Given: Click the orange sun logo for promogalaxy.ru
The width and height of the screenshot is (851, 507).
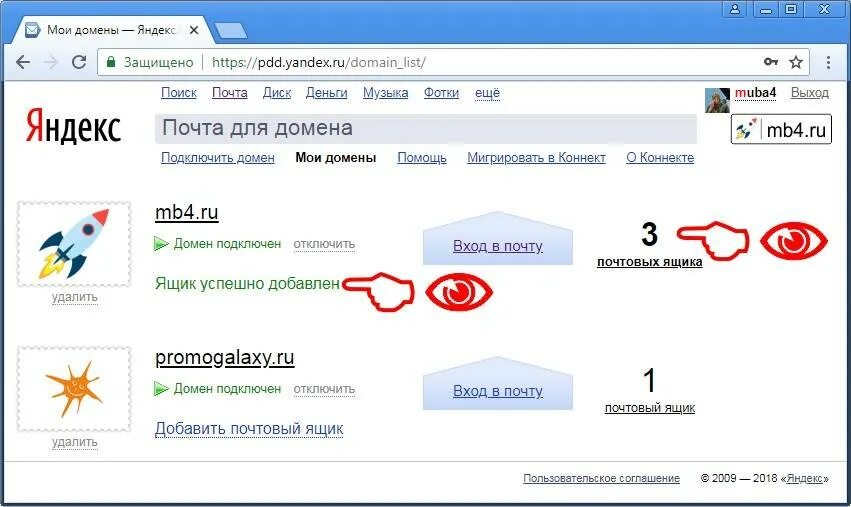Looking at the screenshot, I should [74, 389].
